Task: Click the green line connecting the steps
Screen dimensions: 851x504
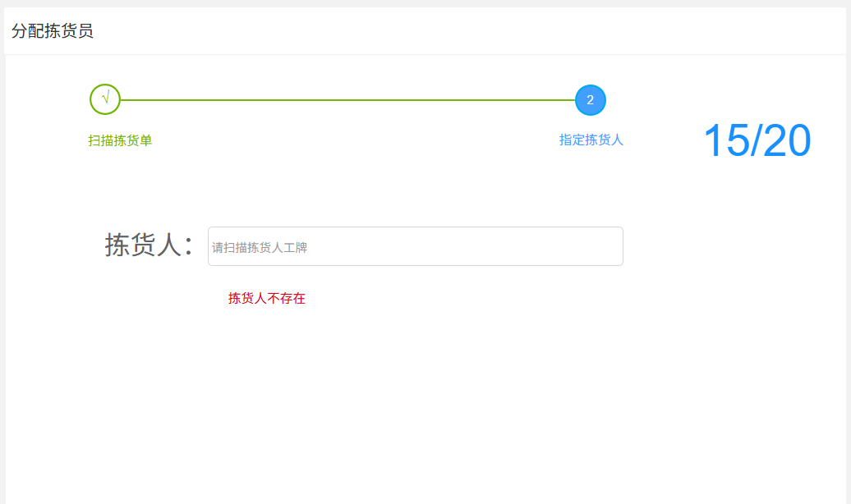Action: pos(345,100)
